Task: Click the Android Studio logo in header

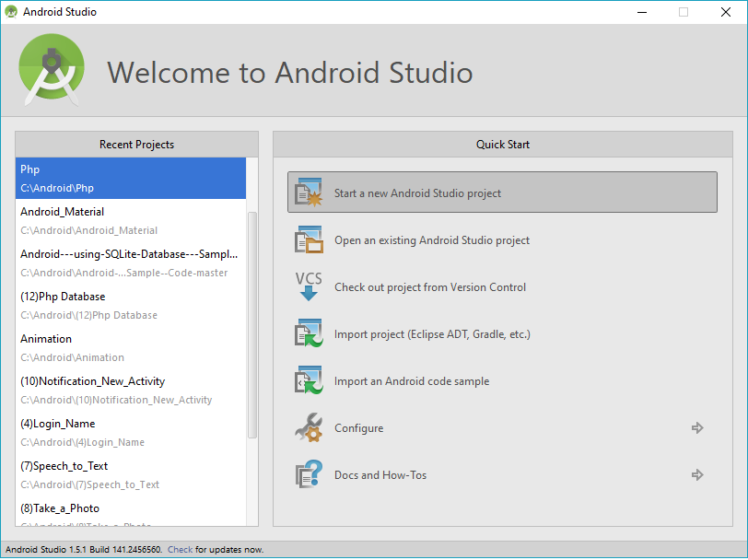Action: click(x=52, y=69)
